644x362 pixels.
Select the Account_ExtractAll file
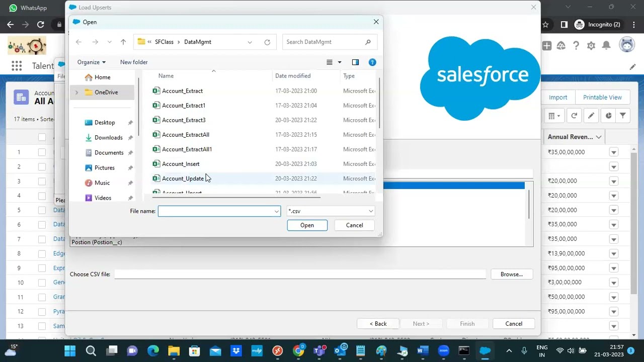tap(186, 135)
